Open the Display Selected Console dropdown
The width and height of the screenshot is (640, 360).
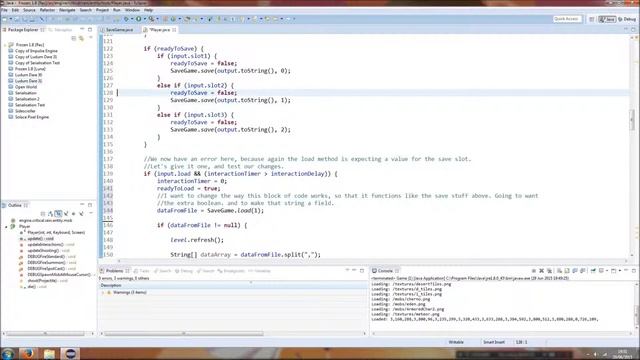607,271
